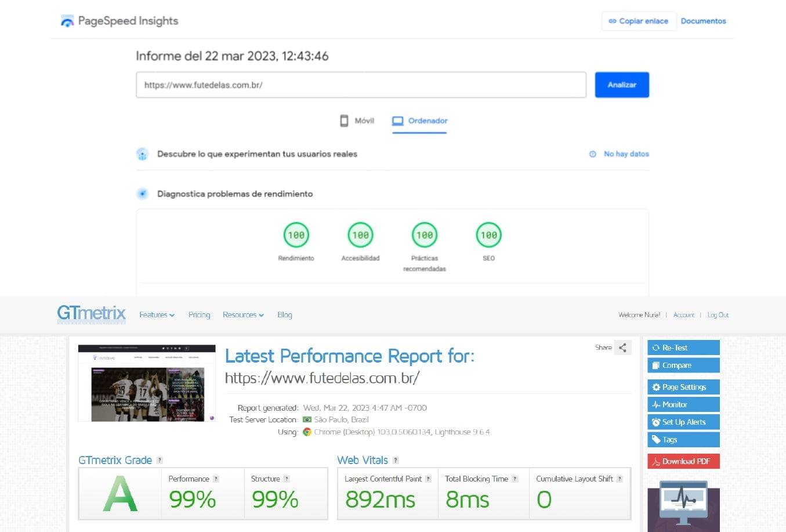Click the 892ms Largest Contentful Paint value

[x=380, y=500]
